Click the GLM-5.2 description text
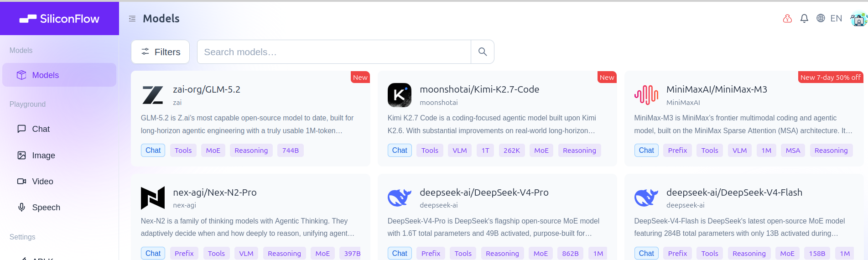The width and height of the screenshot is (868, 260). (247, 124)
